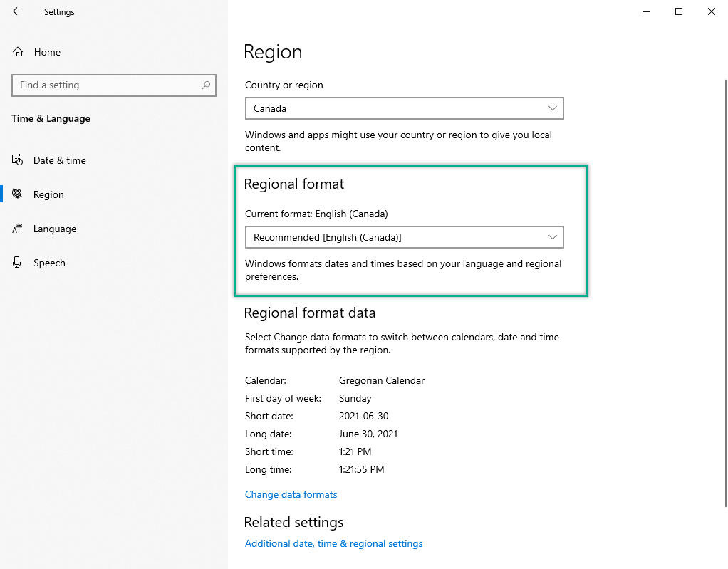Click the magnifier icon in search box
This screenshot has width=728, height=569.
206,85
